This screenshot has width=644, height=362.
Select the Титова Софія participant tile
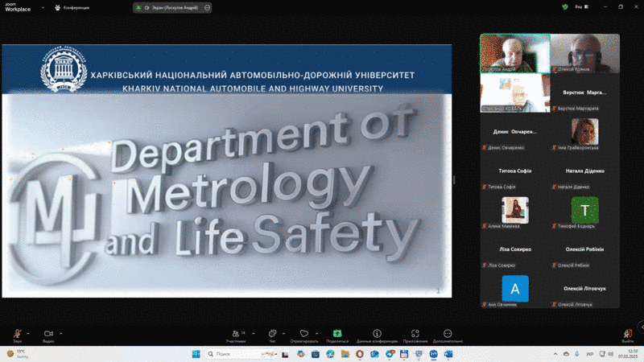515,171
